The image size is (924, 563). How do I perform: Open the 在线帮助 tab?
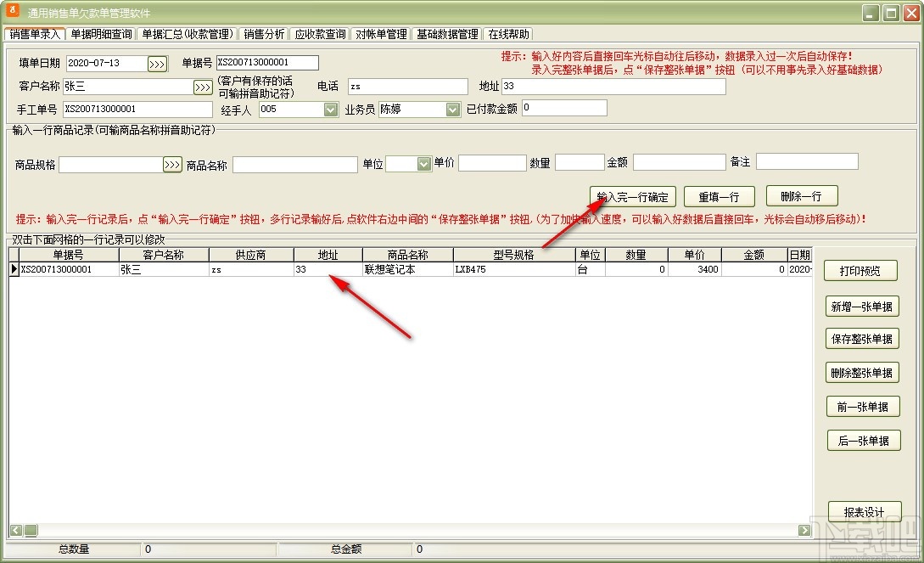click(x=507, y=34)
